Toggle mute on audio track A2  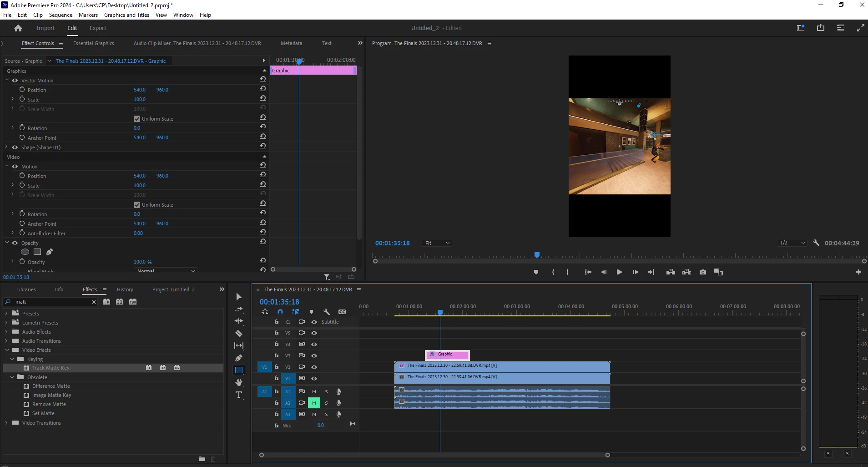(314, 403)
